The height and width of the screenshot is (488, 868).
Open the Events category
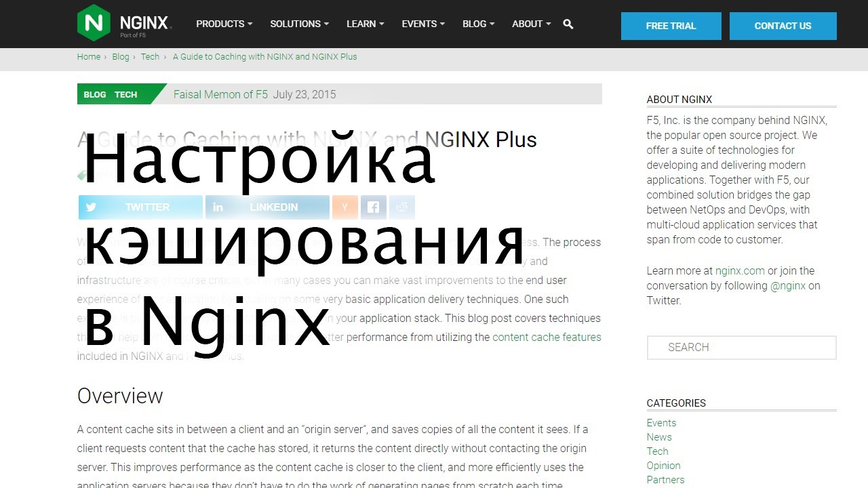pyautogui.click(x=661, y=423)
